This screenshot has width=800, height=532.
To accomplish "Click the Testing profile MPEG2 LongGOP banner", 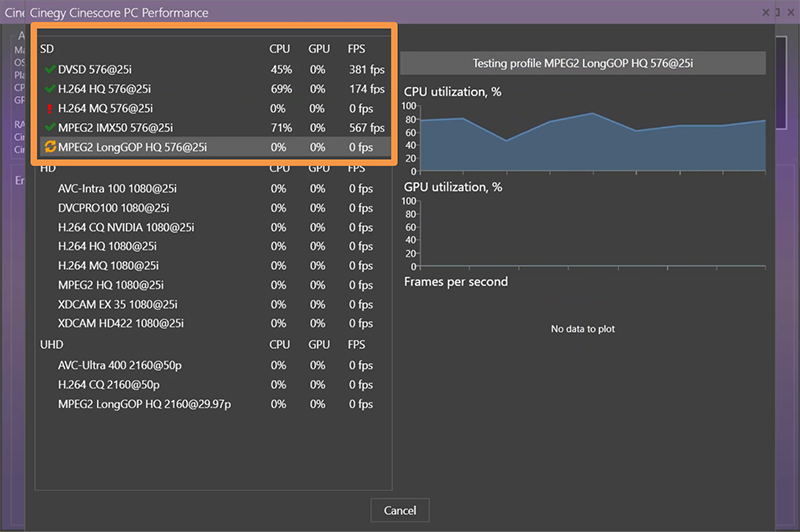I will click(583, 63).
